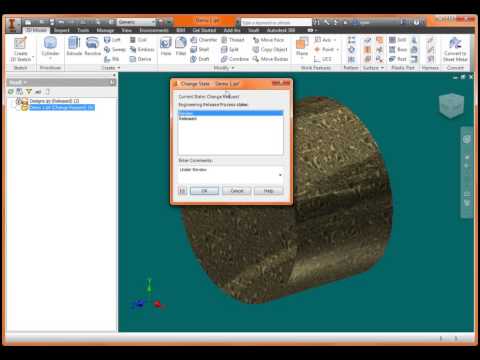The height and width of the screenshot is (360, 480).
Task: Switch to the View ribbon tab
Action: (x=126, y=30)
